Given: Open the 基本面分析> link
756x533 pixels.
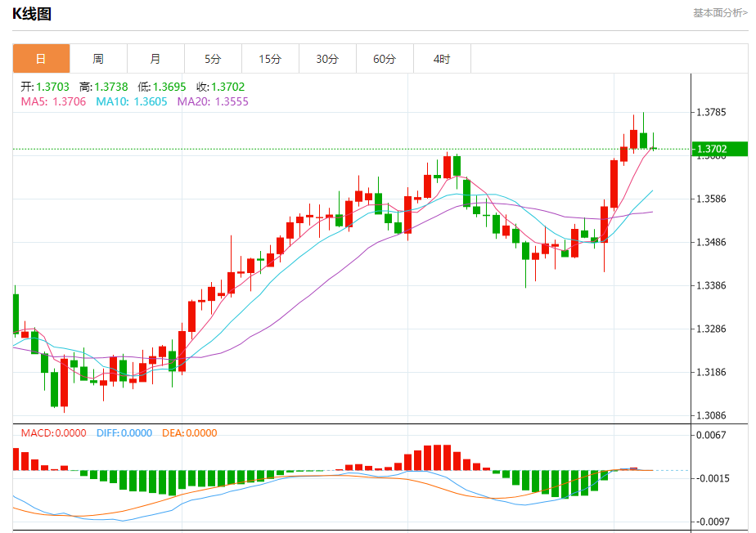Looking at the screenshot, I should tap(720, 13).
